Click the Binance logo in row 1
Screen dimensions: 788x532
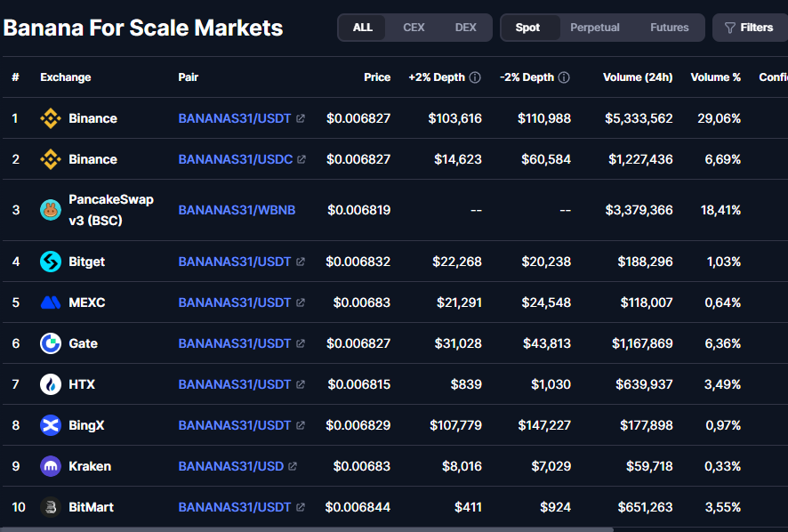point(51,118)
